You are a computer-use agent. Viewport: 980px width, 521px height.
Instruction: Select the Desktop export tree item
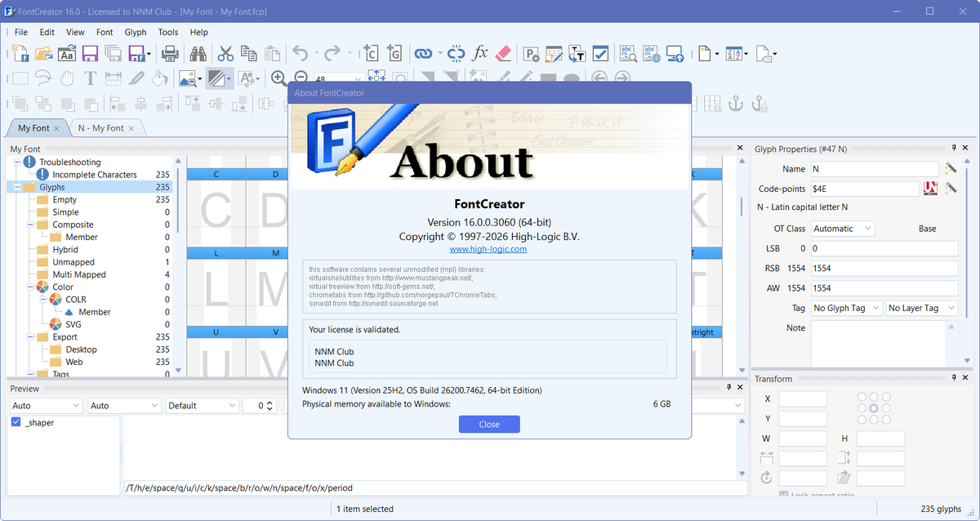pos(82,350)
